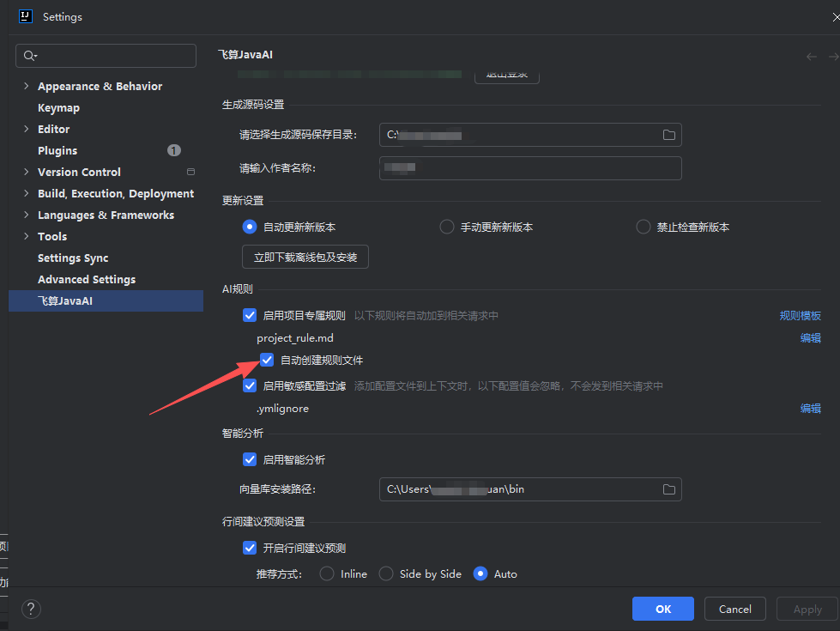Expand the Tools section
Viewport: 840px width, 631px height.
click(x=27, y=236)
